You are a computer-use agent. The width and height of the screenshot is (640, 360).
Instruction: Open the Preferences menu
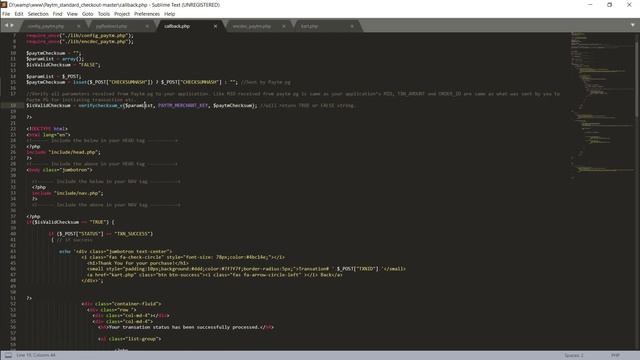[x=147, y=14]
